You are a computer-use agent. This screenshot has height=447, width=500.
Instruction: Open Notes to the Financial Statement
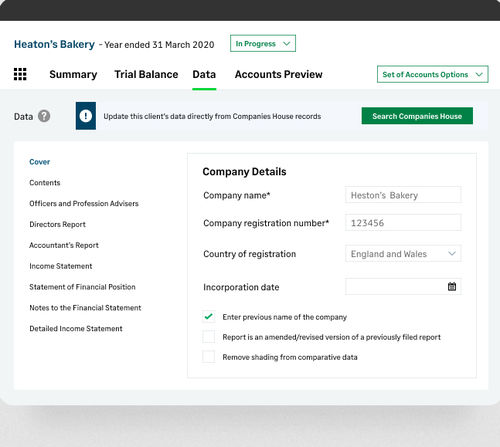pyautogui.click(x=85, y=308)
